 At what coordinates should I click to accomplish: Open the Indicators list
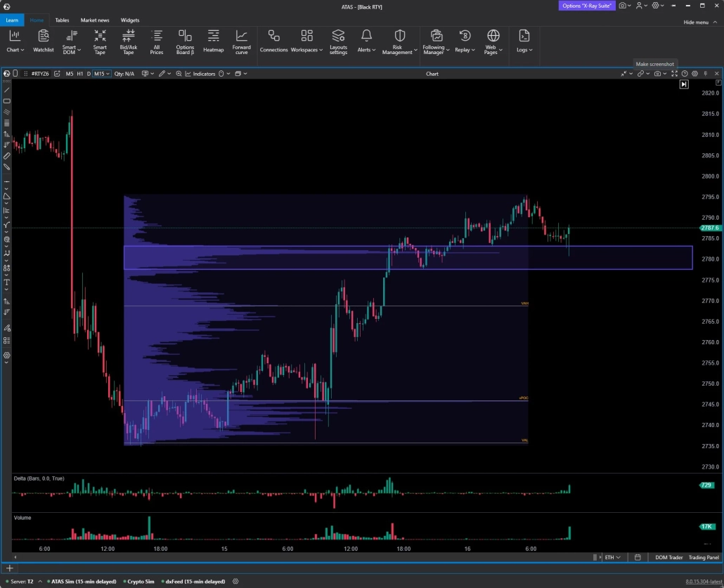pyautogui.click(x=200, y=74)
